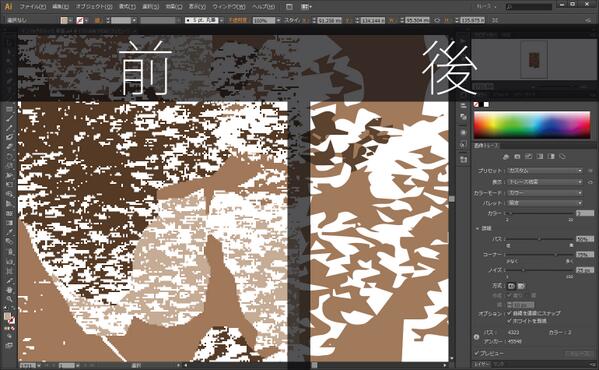The height and width of the screenshot is (370, 599).
Task: Collapse the 詳細 section
Action: click(x=478, y=228)
